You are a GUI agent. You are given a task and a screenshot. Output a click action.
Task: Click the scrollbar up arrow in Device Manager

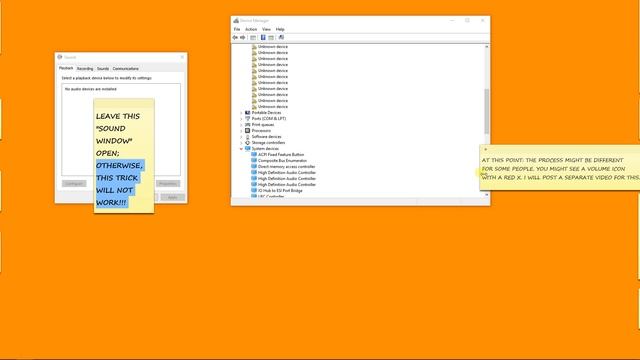point(486,47)
